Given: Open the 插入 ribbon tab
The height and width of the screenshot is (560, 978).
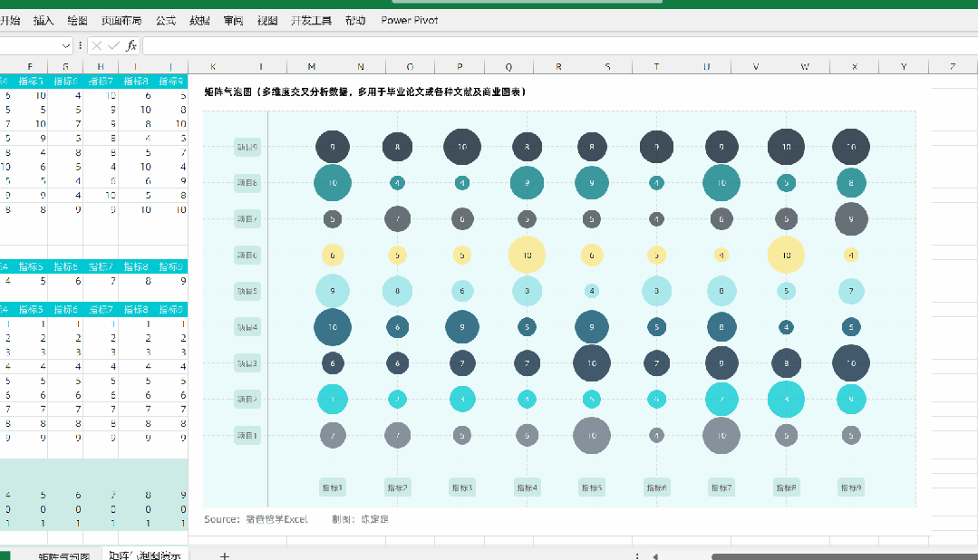Looking at the screenshot, I should 43,21.
